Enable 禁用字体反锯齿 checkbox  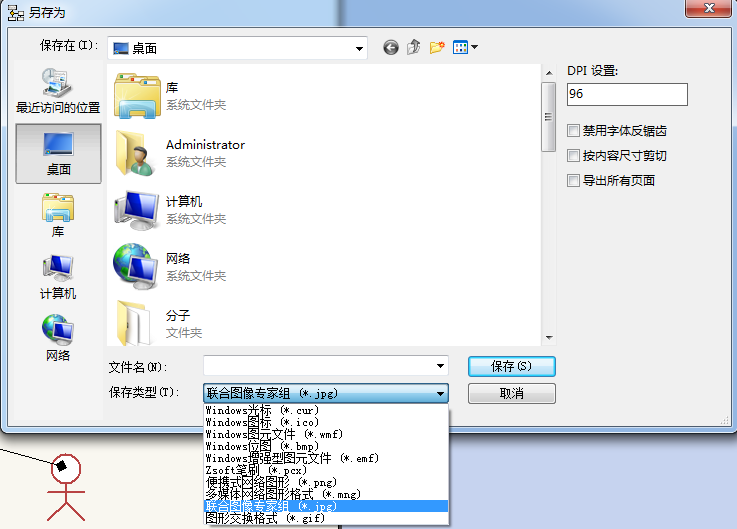(573, 131)
